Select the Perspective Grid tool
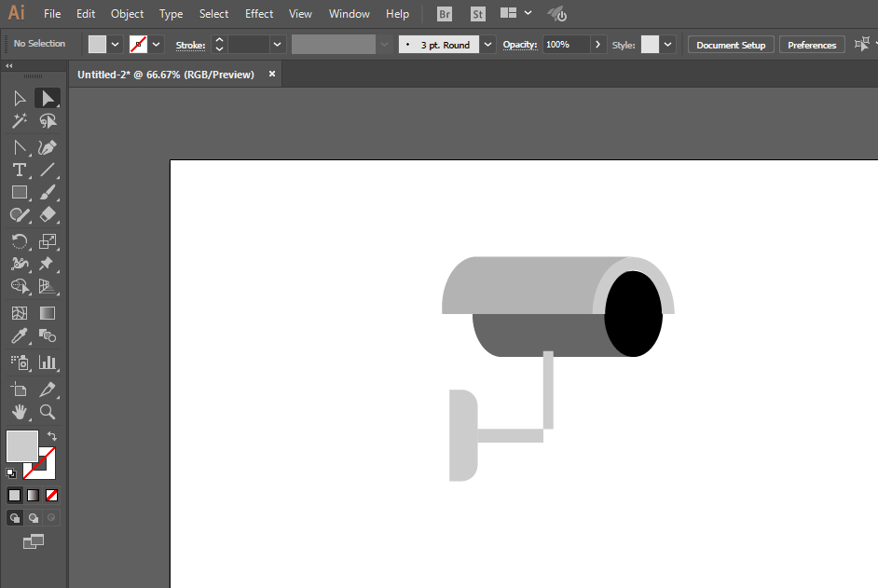Image resolution: width=878 pixels, height=588 pixels. (x=48, y=286)
